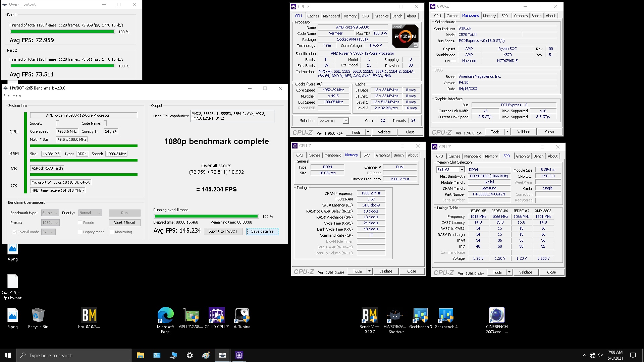
Task: Open Settings gear icon on taskbar
Action: tap(190, 355)
